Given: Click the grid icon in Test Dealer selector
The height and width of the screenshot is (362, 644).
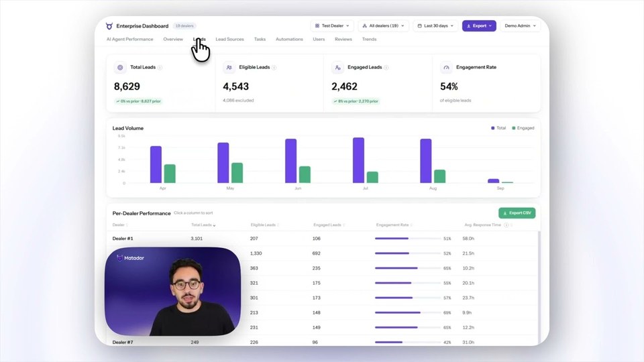Looking at the screenshot, I should pos(317,26).
